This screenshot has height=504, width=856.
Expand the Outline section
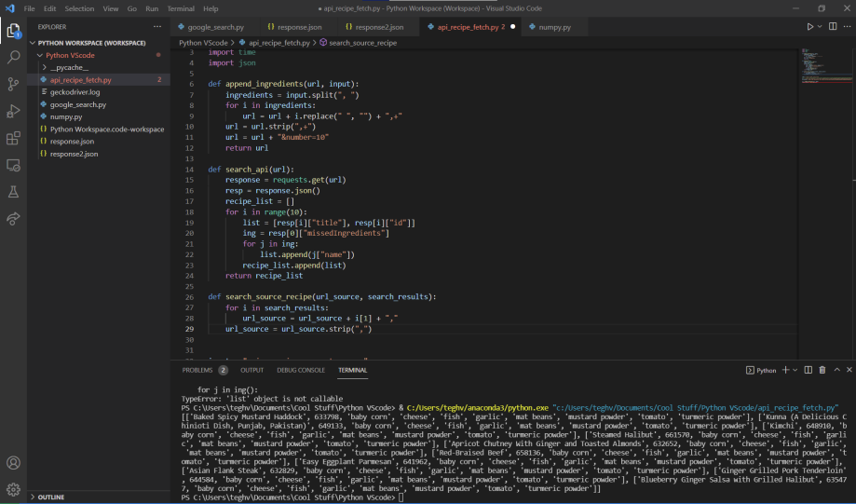pyautogui.click(x=52, y=497)
